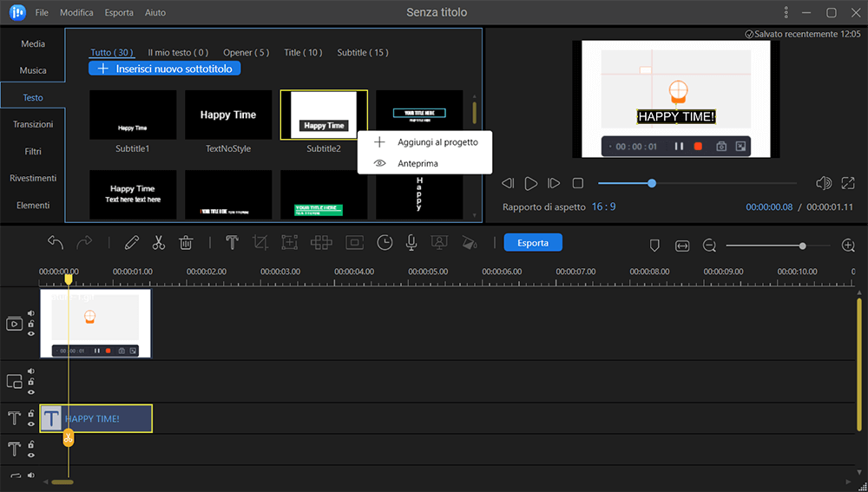Image resolution: width=868 pixels, height=492 pixels.
Task: Open the pencil edit tool
Action: (x=132, y=243)
